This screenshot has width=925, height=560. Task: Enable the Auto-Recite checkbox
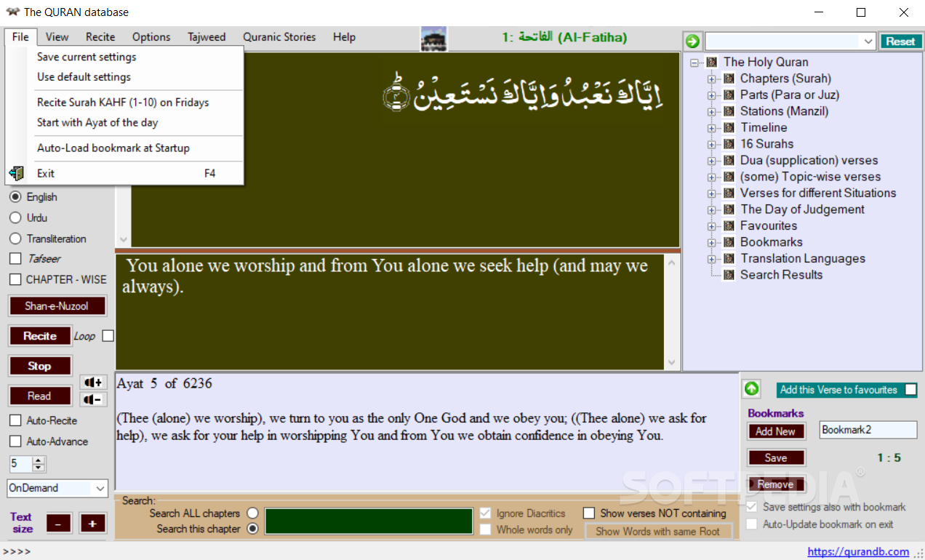pyautogui.click(x=15, y=420)
